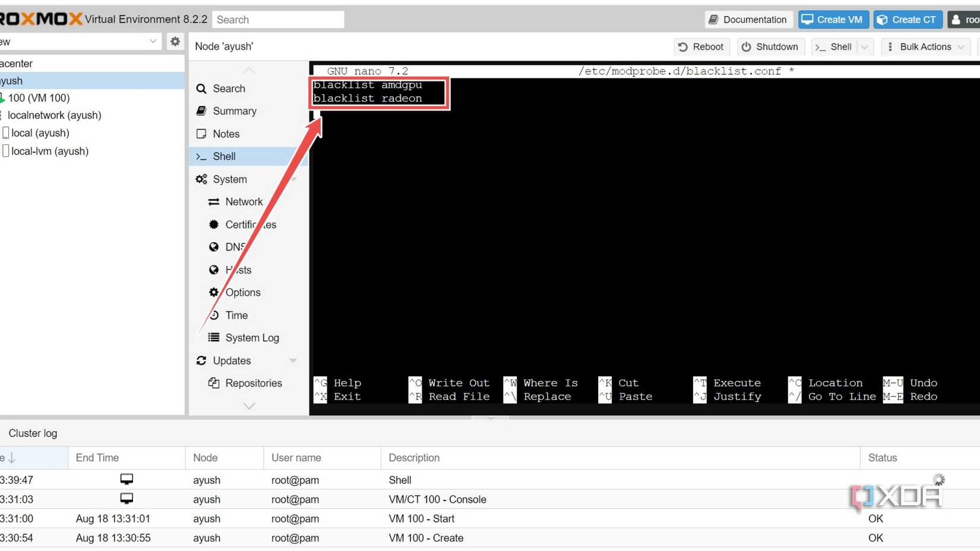Open the Search menu item

248,88
